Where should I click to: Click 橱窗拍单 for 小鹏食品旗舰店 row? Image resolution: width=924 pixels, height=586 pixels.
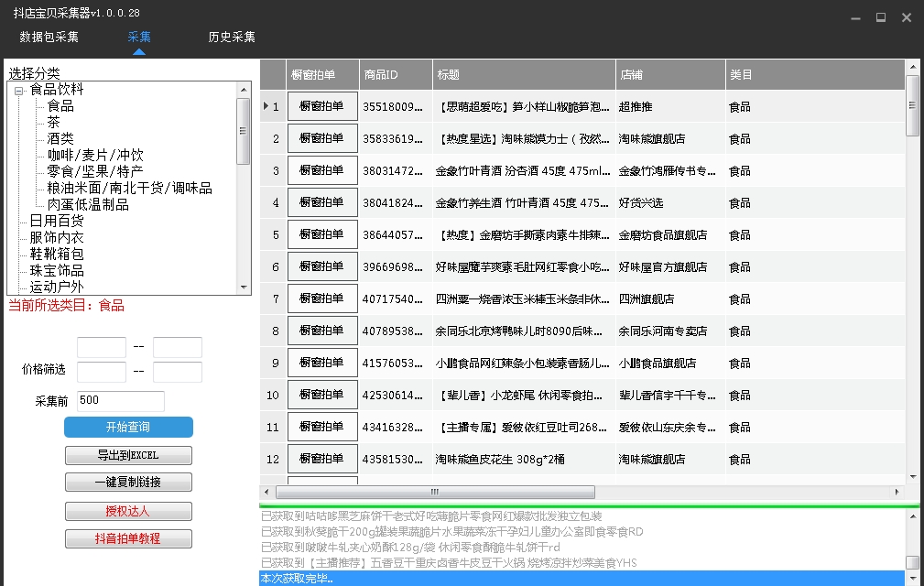coord(322,363)
